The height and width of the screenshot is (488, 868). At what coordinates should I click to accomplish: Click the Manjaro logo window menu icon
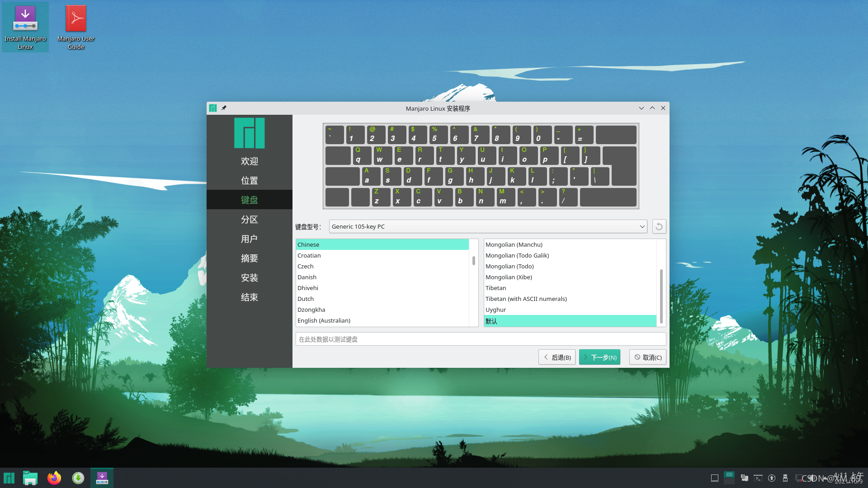[213, 108]
